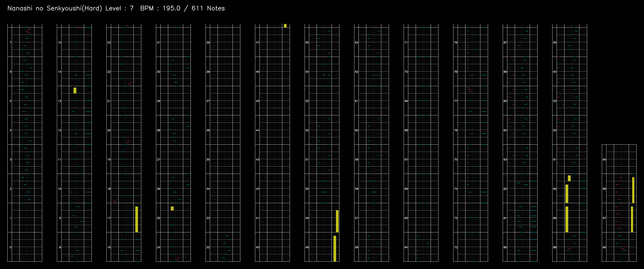This screenshot has width=644, height=269.
Task: Select the small yellow note in measure 25
Action: [172, 208]
